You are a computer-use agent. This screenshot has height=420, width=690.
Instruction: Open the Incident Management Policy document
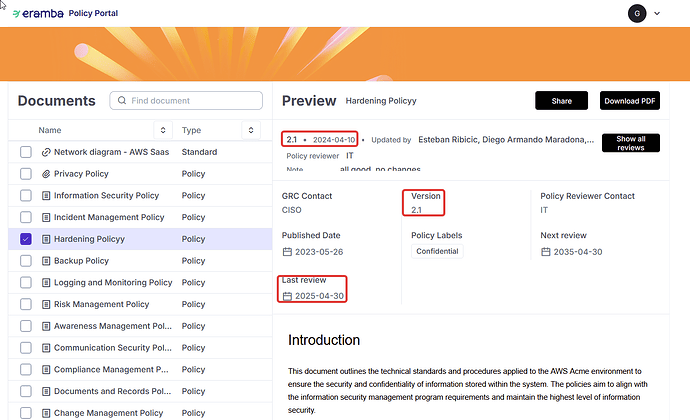tap(109, 217)
